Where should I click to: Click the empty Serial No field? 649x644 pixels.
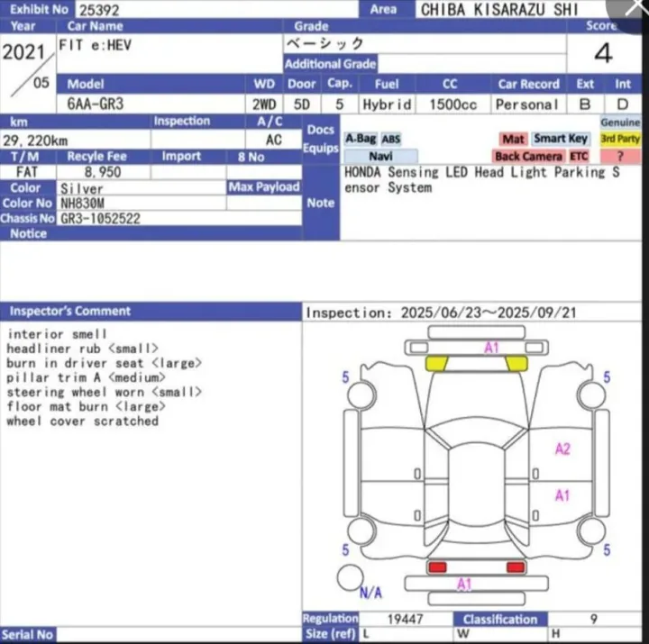179,635
